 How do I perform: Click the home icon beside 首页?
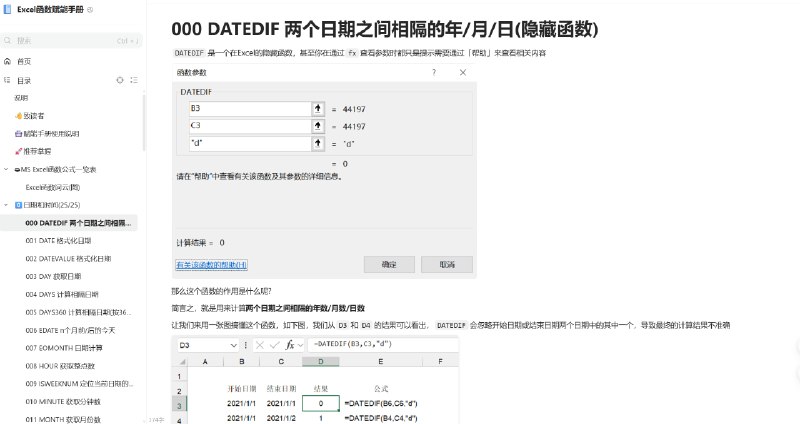click(7, 61)
